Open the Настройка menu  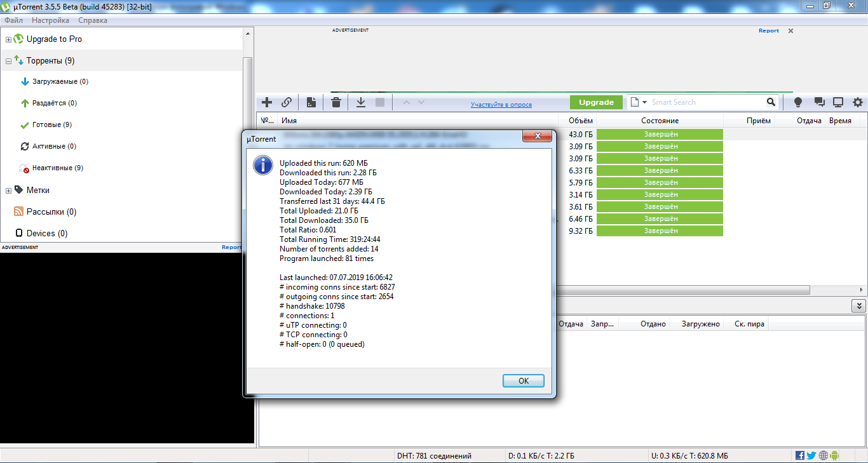pyautogui.click(x=50, y=20)
